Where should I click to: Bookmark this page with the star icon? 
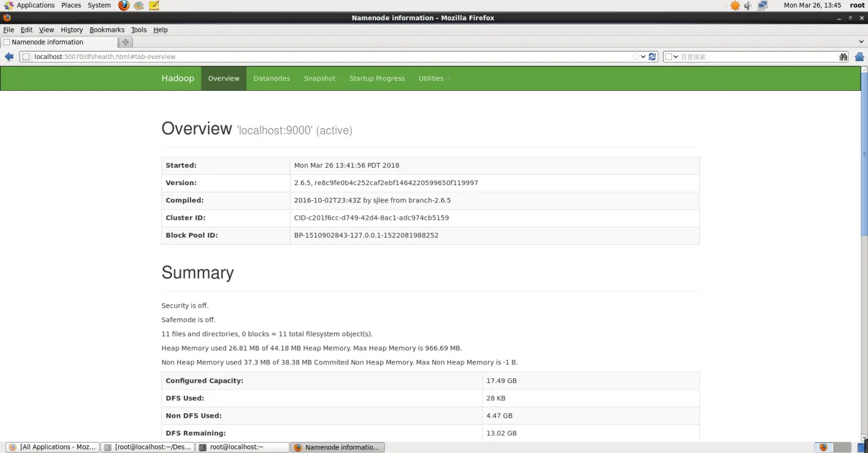pyautogui.click(x=635, y=57)
